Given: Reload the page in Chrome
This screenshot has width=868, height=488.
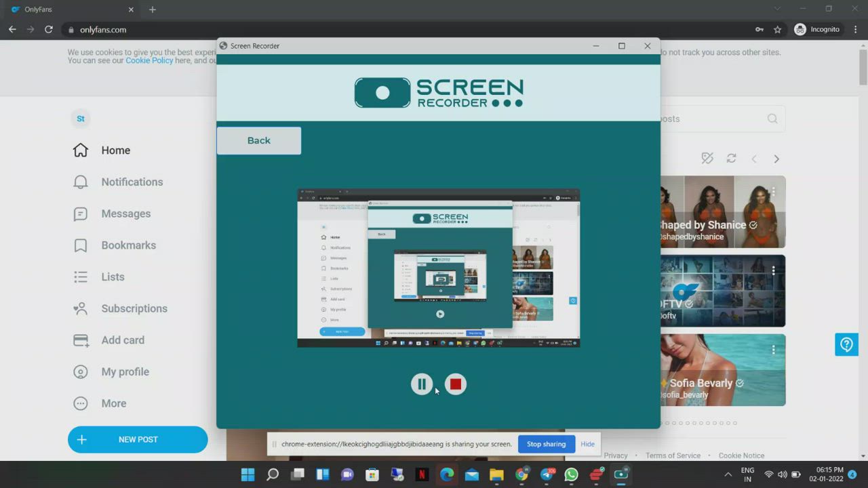Looking at the screenshot, I should (49, 30).
